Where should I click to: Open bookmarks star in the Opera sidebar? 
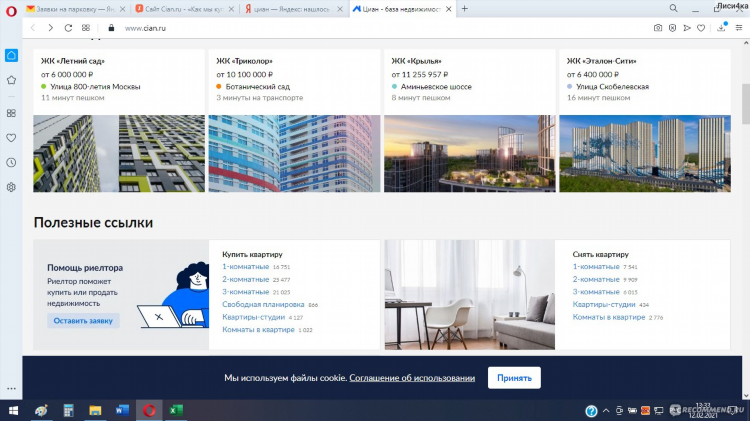pos(11,80)
